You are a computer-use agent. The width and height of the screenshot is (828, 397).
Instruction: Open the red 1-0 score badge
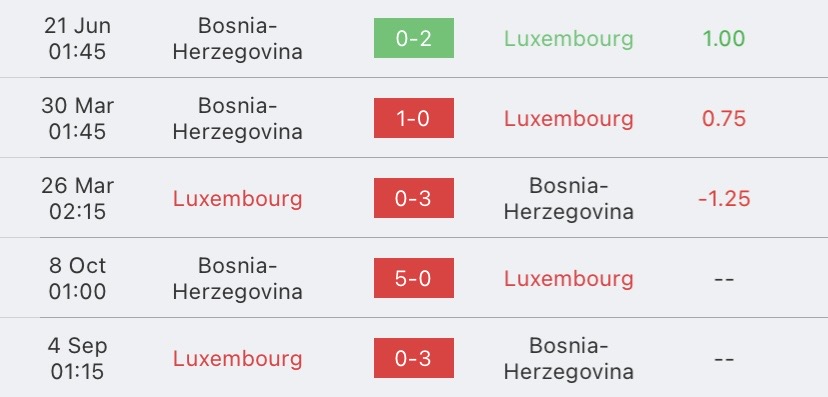[x=413, y=118]
